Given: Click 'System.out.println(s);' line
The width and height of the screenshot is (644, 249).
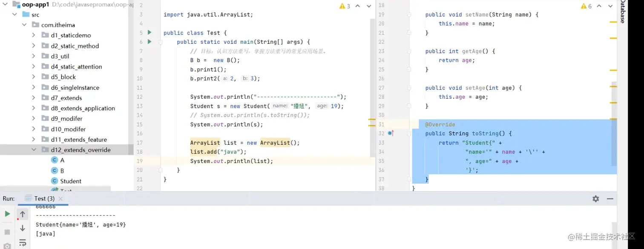Looking at the screenshot, I should point(227,124).
